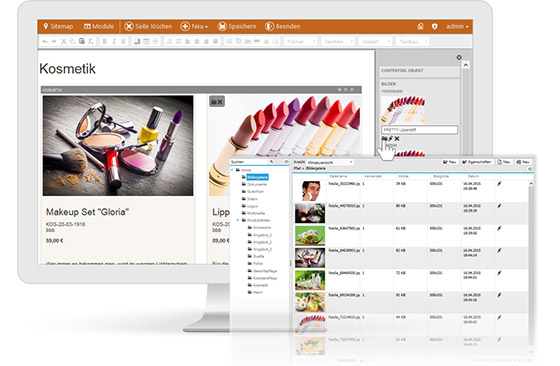Toggle underline formatting in editor toolbar
This screenshot has width=560, height=366.
coord(123,41)
